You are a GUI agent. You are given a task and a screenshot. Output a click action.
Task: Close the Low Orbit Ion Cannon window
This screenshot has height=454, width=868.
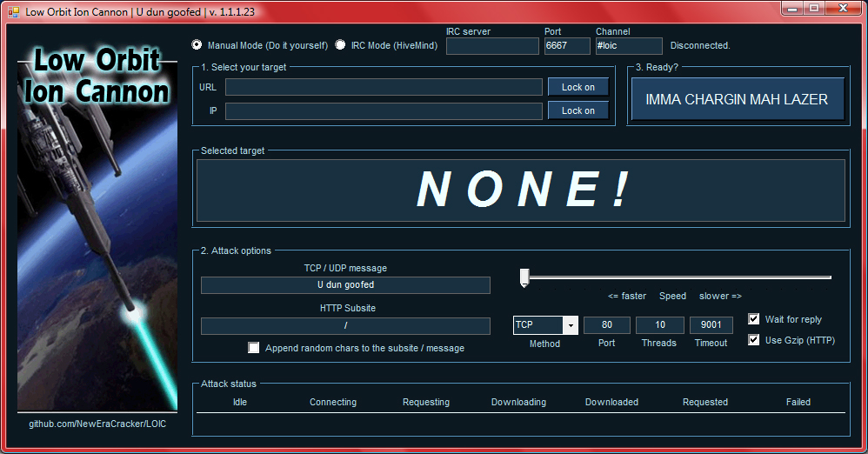843,9
